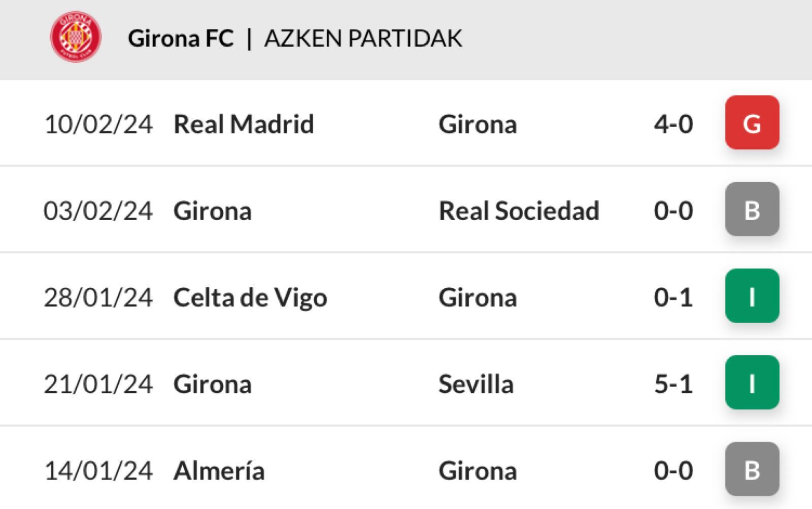Image resolution: width=812 pixels, height=509 pixels.
Task: Click the red G badge for Real Madrid match
Action: click(752, 122)
